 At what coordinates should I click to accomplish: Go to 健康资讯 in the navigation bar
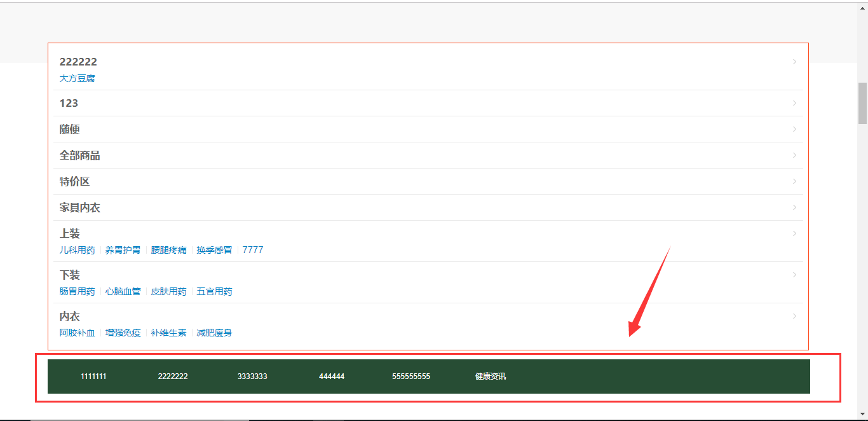coord(491,376)
